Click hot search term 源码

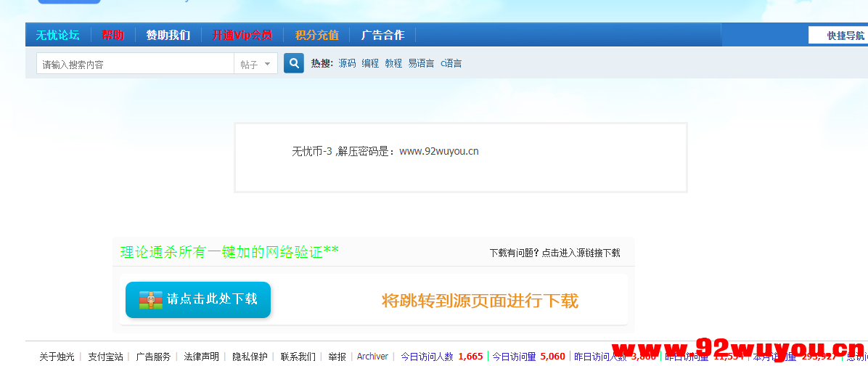347,63
